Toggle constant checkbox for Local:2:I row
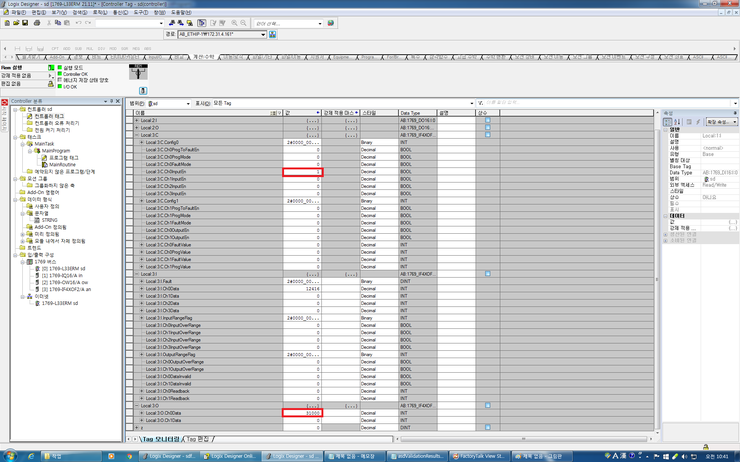The height and width of the screenshot is (462, 740). (x=488, y=120)
